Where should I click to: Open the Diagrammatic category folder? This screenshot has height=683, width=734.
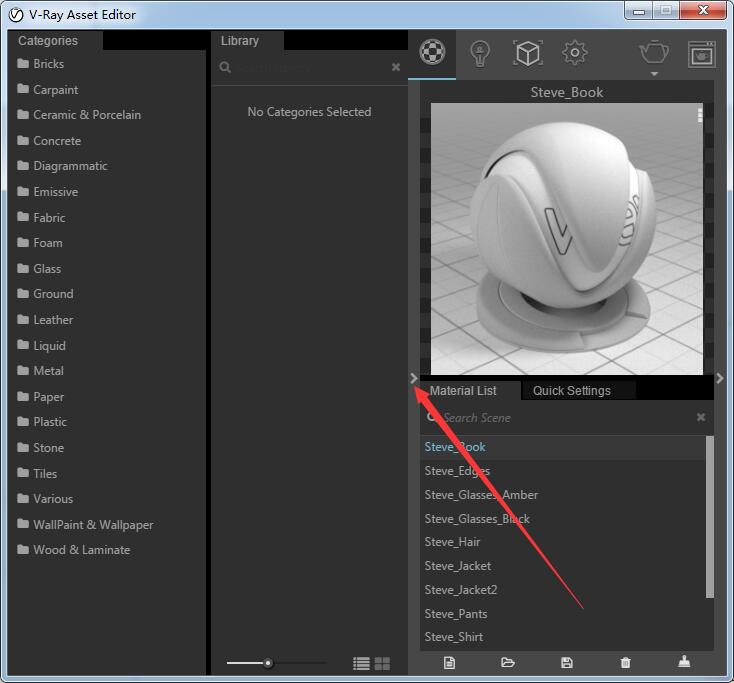(x=62, y=166)
